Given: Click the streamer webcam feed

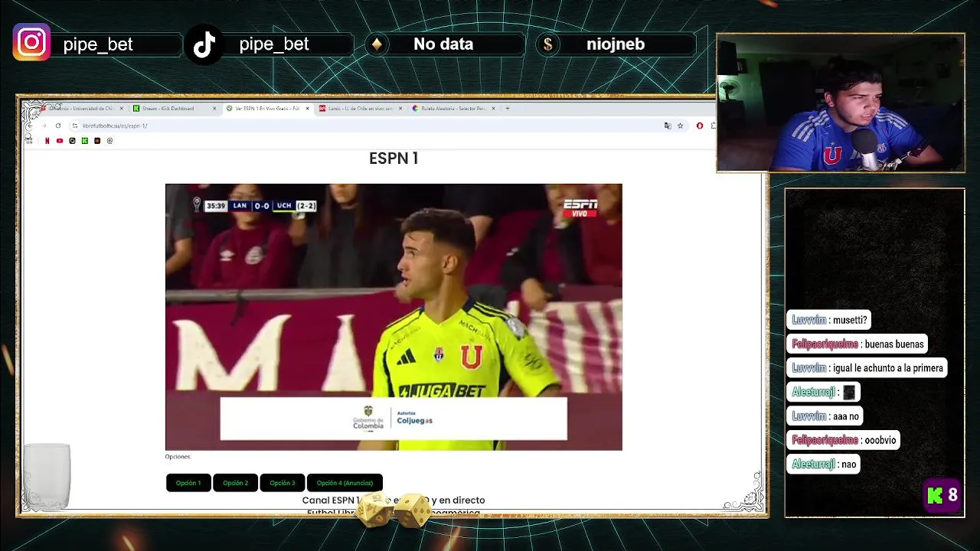Looking at the screenshot, I should coord(841,103).
